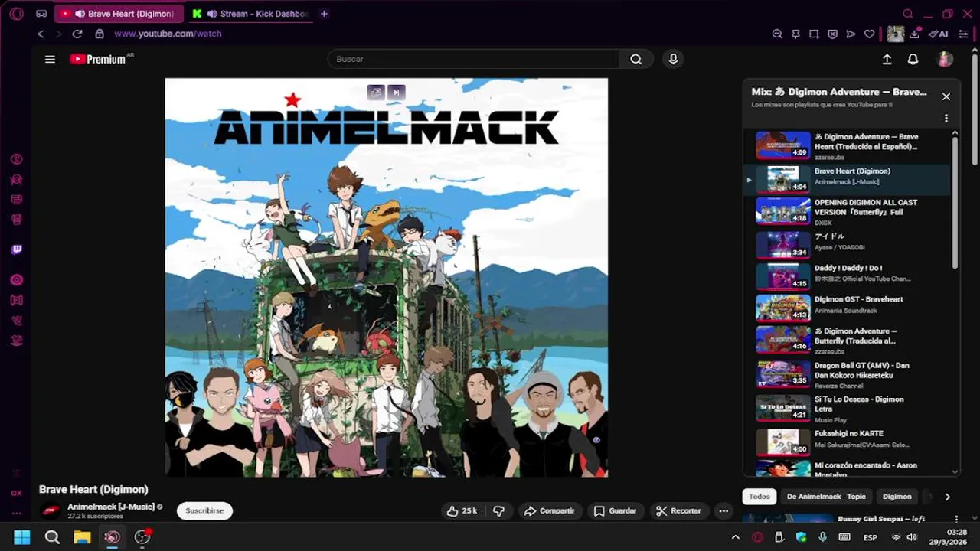Viewport: 980px width, 551px height.
Task: Open the system volume speaker icon
Action: (912, 537)
